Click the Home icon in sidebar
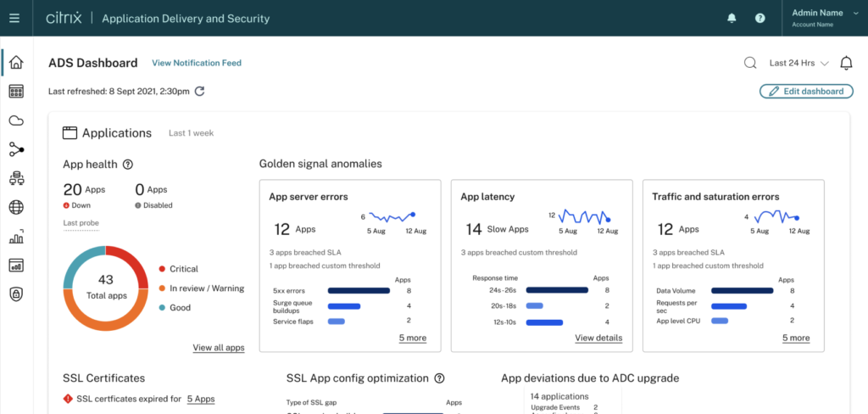Image resolution: width=868 pixels, height=414 pixels. tap(16, 63)
